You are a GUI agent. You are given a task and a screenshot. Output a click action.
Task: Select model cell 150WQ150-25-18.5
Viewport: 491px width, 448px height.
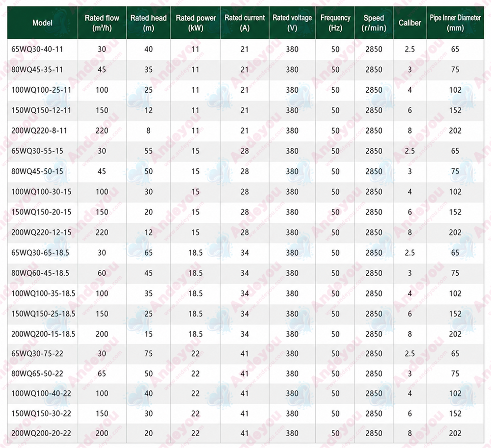pyautogui.click(x=44, y=314)
